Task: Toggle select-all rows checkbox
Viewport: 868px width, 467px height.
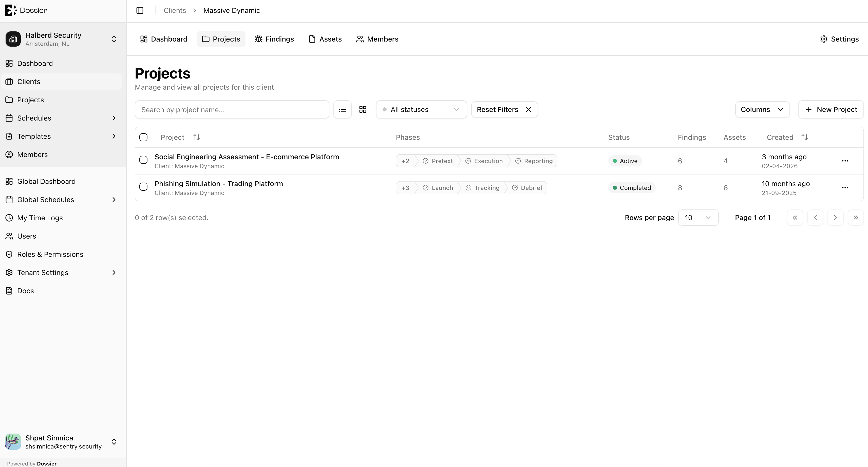Action: point(144,138)
